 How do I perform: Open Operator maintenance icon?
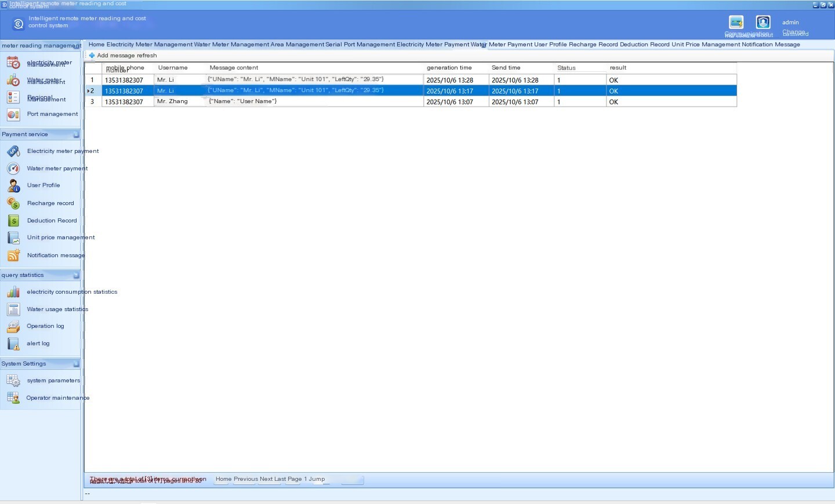(x=13, y=398)
